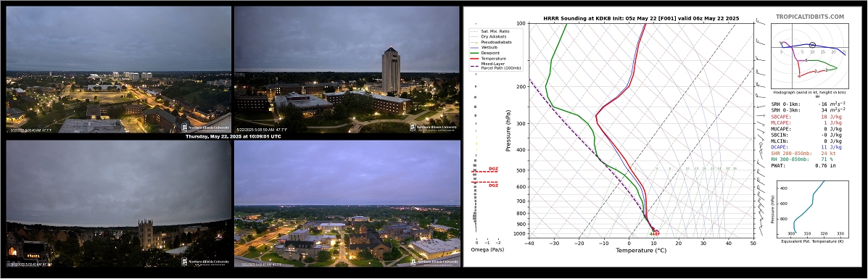Click the Wetbulb legend entry
868x279 pixels.
[484, 47]
